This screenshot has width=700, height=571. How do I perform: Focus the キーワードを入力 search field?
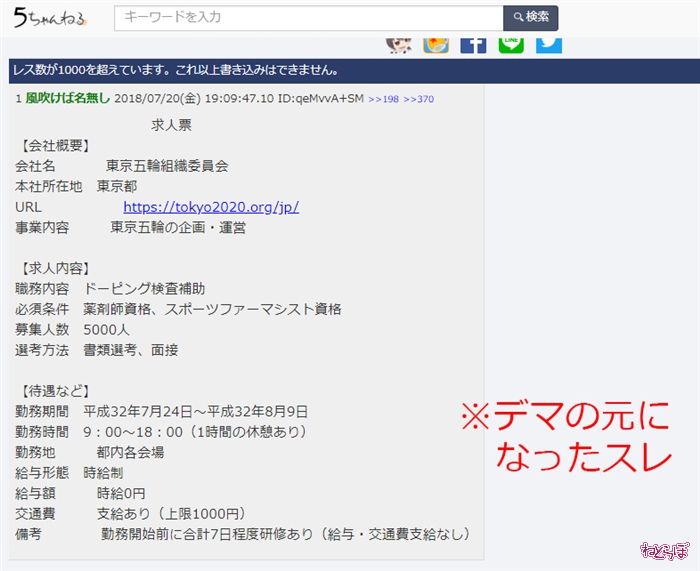308,18
